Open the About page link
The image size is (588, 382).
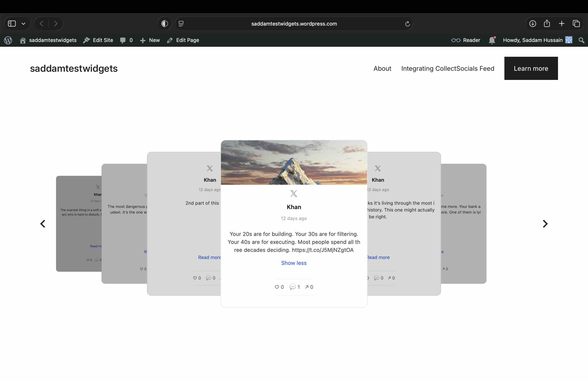pos(382,68)
